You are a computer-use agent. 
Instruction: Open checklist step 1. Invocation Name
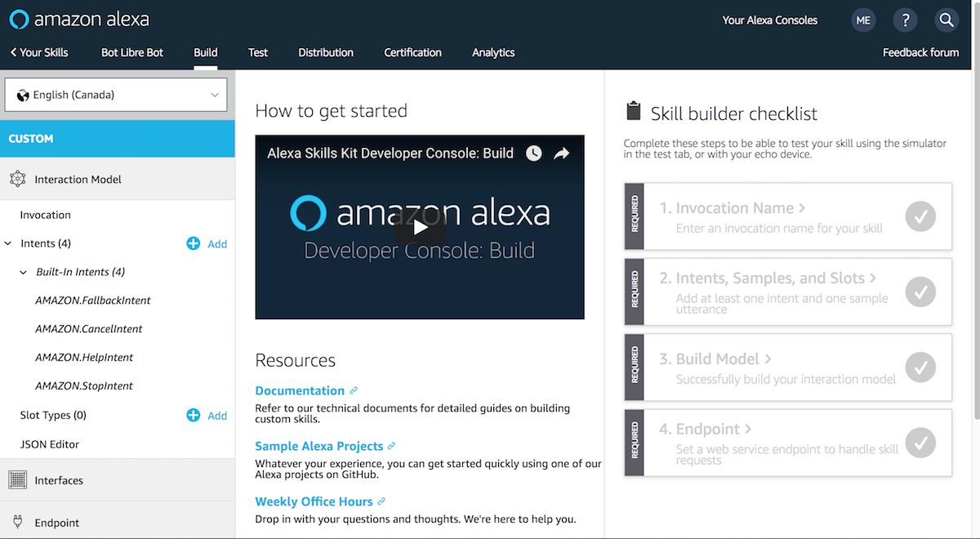pos(732,208)
